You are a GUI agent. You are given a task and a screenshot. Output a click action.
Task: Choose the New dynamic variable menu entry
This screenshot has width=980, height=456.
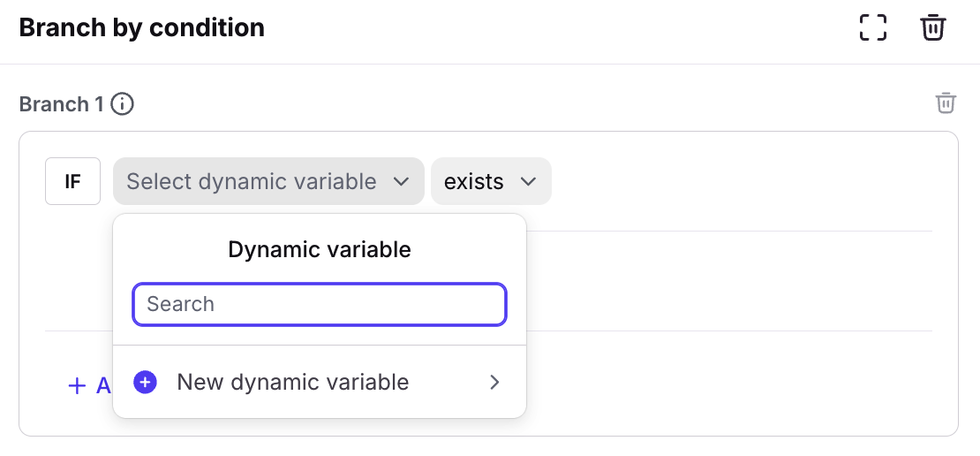pos(293,382)
